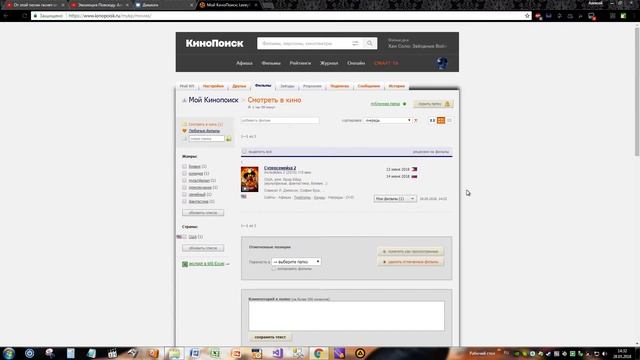Open the '-- выберите папку' move-to dropdown
Screen dimensions: 640x360
tap(296, 262)
